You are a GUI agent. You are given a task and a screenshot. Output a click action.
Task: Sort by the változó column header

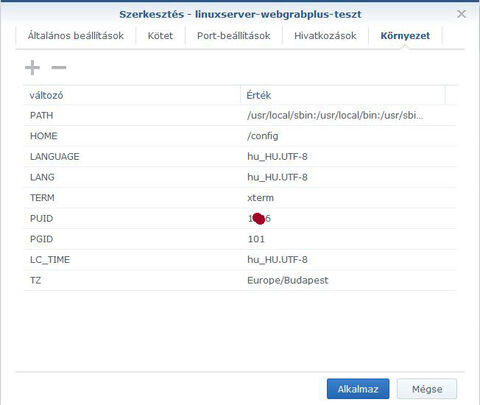point(132,95)
